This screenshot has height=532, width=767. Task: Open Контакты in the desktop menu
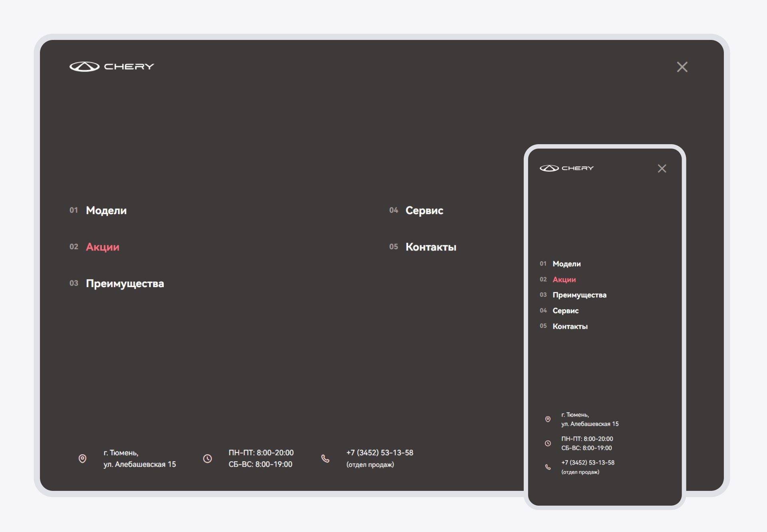pos(431,247)
